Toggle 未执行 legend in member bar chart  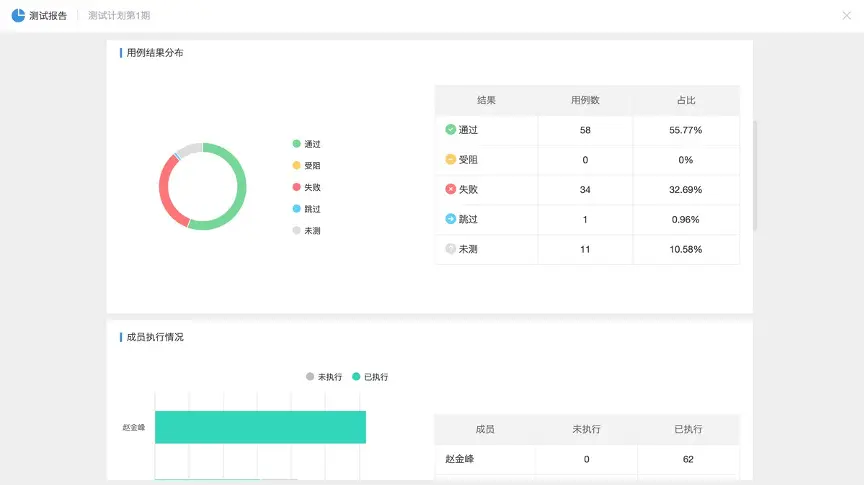(x=324, y=377)
